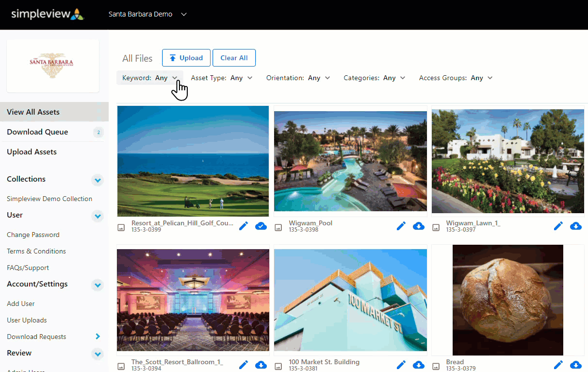This screenshot has height=372, width=588.
Task: Click the checked cloud icon for Resort_at_Pelican_Hill
Action: (x=261, y=226)
